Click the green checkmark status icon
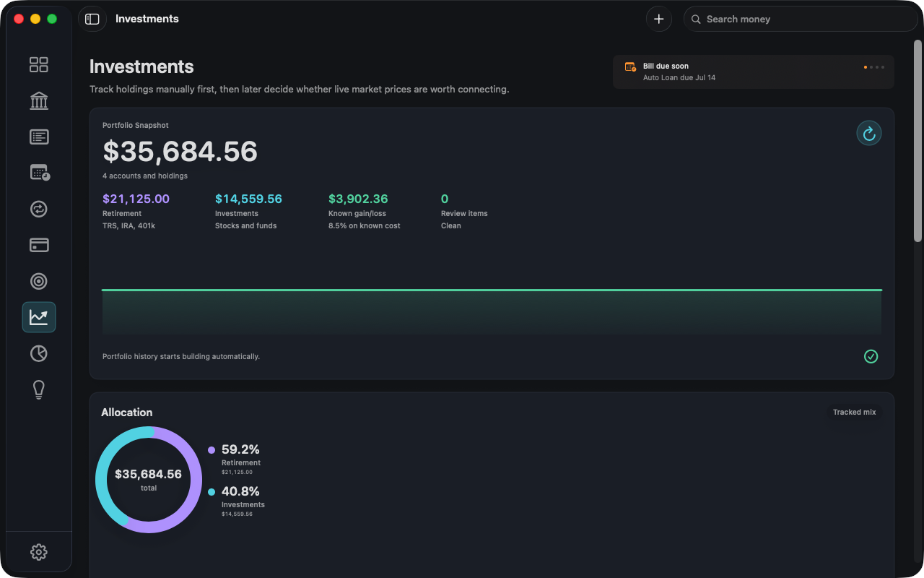 [871, 356]
